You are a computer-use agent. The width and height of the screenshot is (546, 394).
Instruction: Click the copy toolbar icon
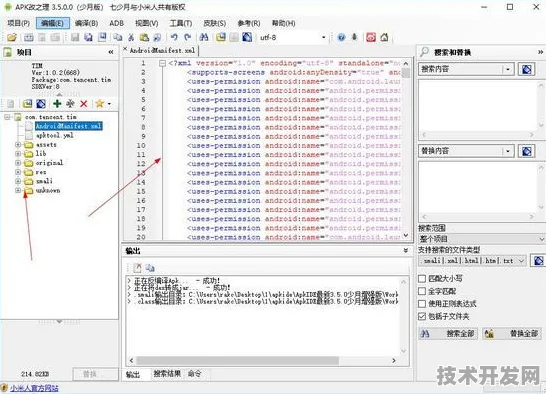click(x=118, y=37)
